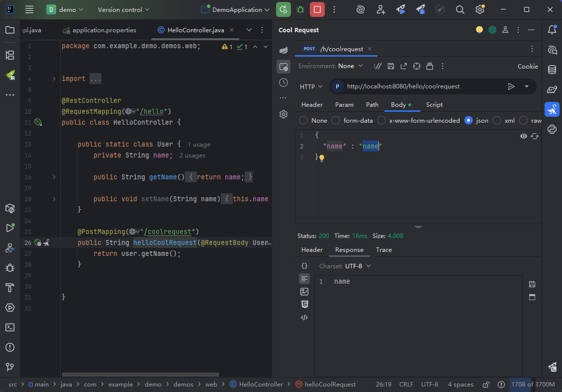562x392 pixels.
Task: Open the Database tool window
Action: pos(552,70)
